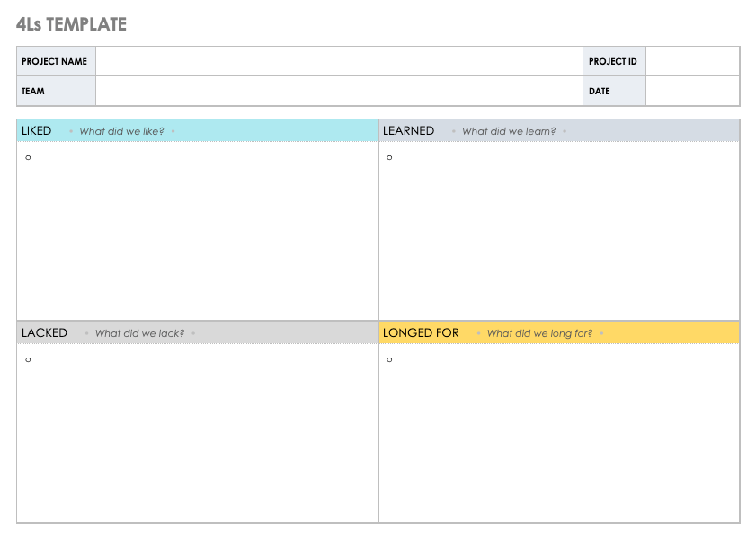Select the Team name input field
This screenshot has width=756, height=548.
click(x=339, y=91)
